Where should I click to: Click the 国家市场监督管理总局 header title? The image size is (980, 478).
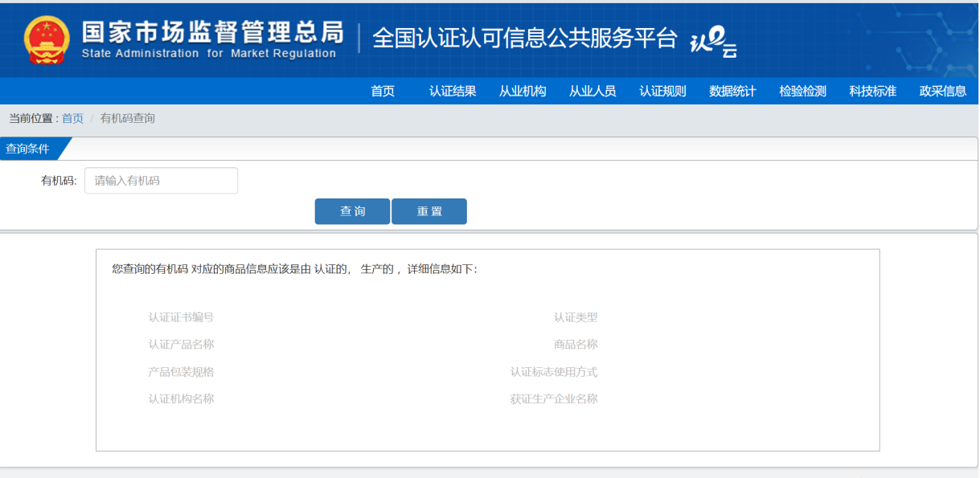click(x=212, y=33)
